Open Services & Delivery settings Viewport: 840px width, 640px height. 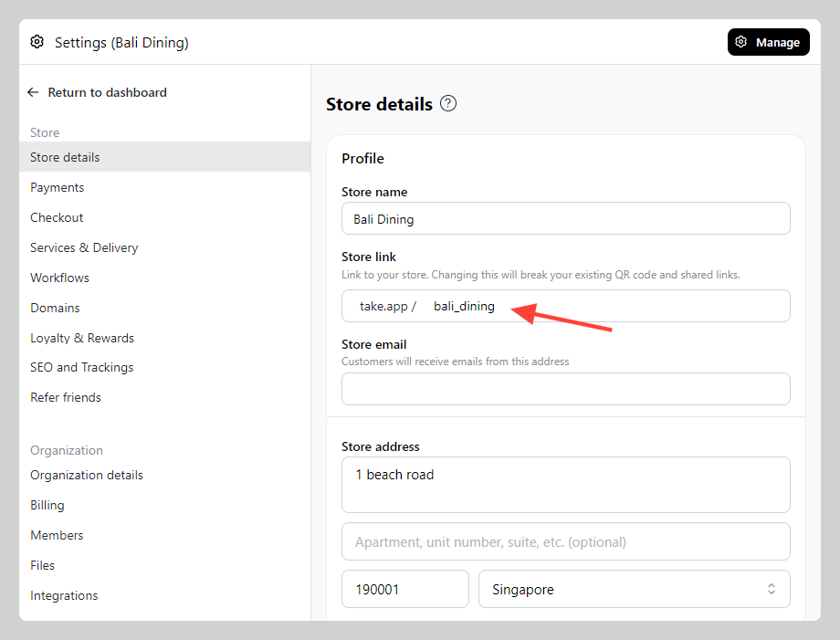point(165,247)
